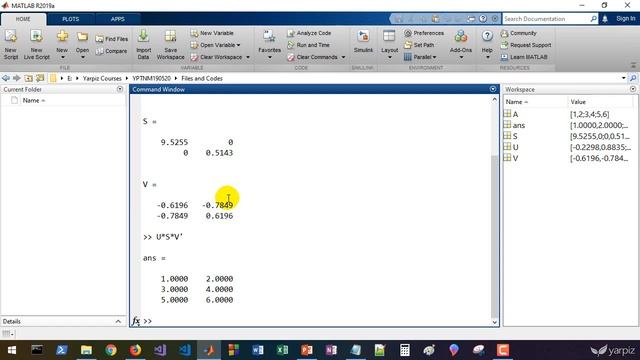The image size is (640, 360).
Task: Click Set Path
Action: 419,45
